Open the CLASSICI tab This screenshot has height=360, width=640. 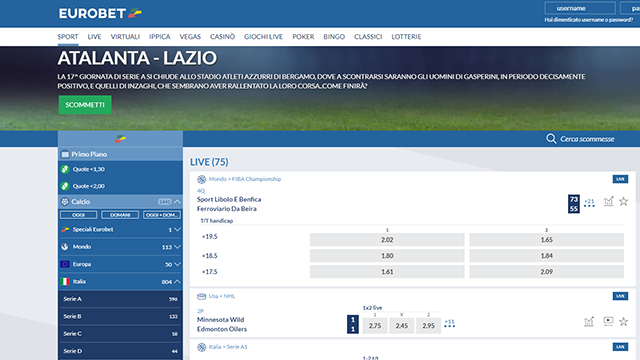pos(368,37)
